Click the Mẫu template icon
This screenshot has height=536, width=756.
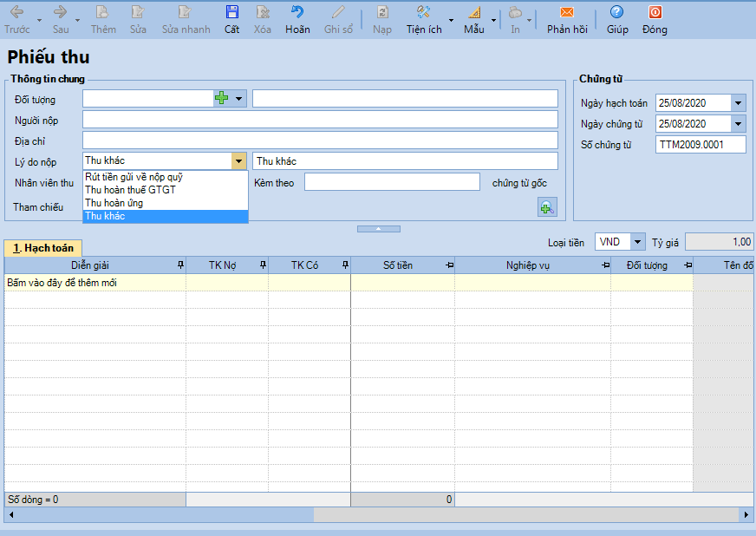(x=473, y=13)
